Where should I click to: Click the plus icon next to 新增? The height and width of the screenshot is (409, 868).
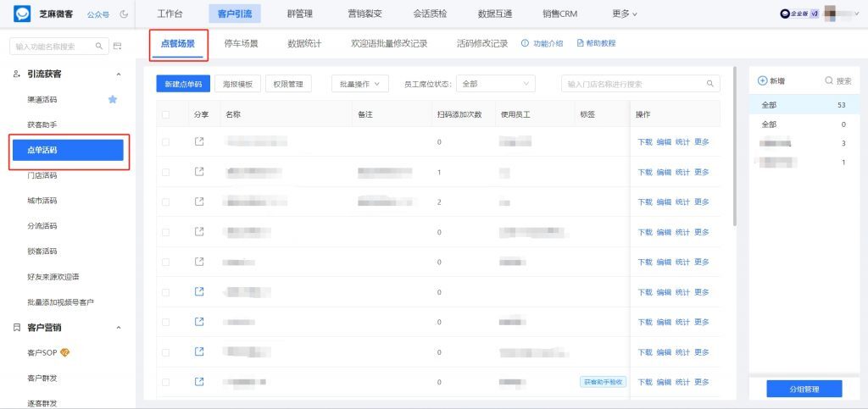click(762, 80)
